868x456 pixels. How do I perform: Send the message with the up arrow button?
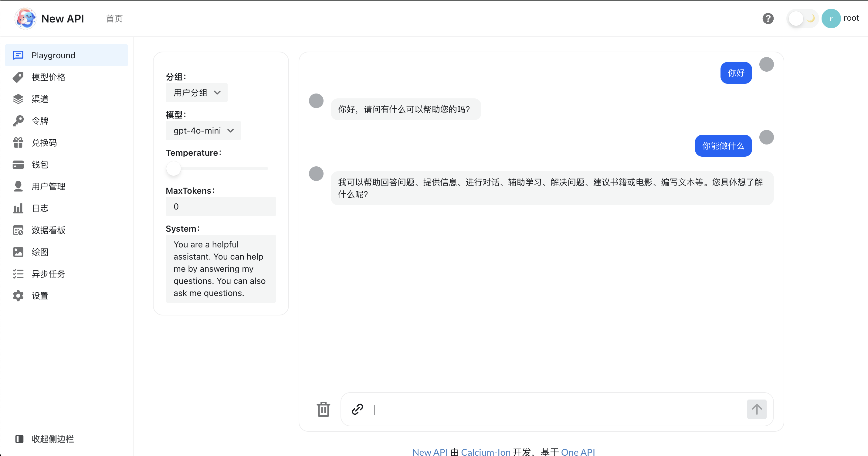tap(757, 409)
